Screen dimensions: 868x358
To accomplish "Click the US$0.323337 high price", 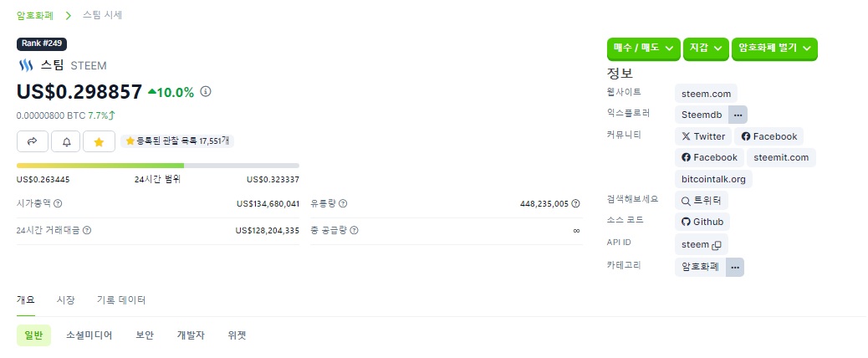I will click(x=273, y=179).
